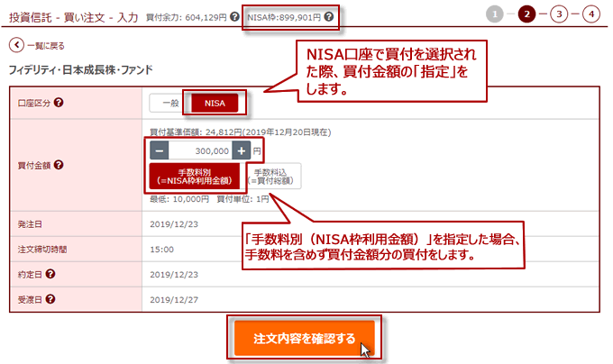Click 注文内容を確認する orange button
Viewport: 613px width, 364px height.
pyautogui.click(x=304, y=338)
